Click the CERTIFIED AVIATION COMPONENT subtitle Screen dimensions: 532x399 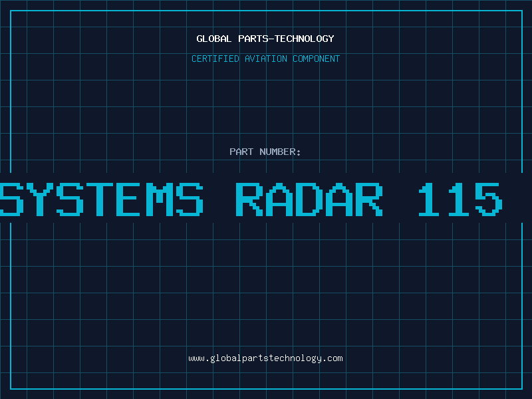pyautogui.click(x=265, y=59)
